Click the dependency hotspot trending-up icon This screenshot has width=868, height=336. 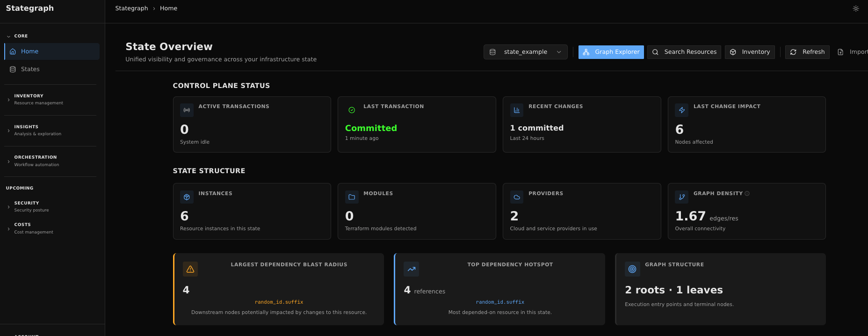pos(412,269)
